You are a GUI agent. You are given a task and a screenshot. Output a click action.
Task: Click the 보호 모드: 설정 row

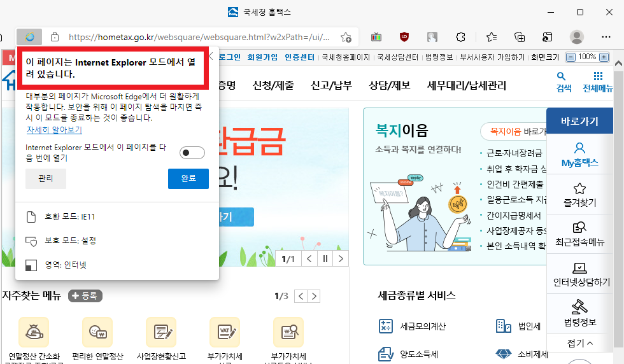[x=117, y=241]
